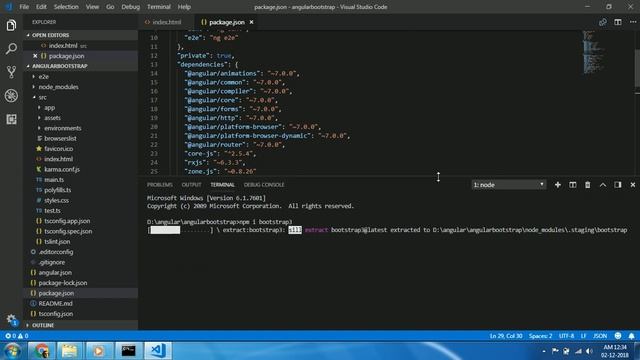Collapse the ANGULARBOOTSTRAP folder section
Screen dimensions: 640x360
click(x=81, y=66)
